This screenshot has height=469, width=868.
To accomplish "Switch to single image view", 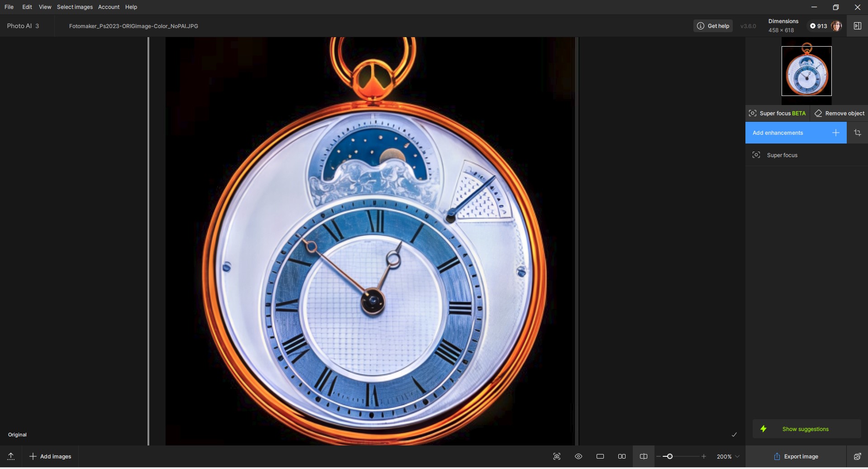I will (x=600, y=456).
